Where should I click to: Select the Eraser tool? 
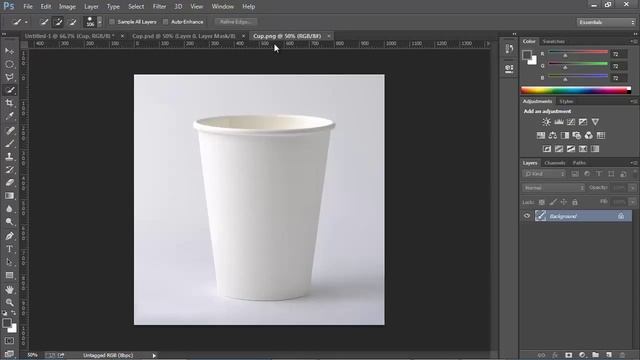9,182
